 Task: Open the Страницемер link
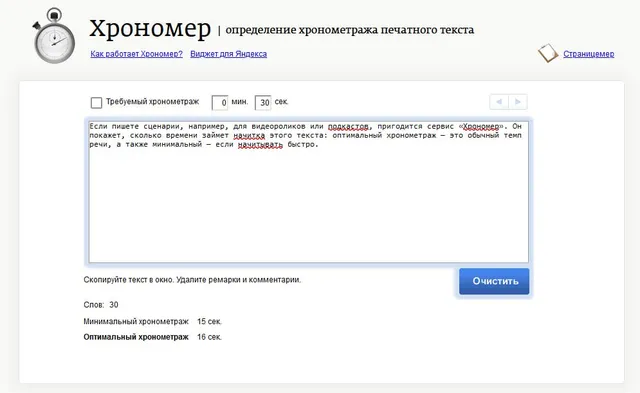click(589, 54)
